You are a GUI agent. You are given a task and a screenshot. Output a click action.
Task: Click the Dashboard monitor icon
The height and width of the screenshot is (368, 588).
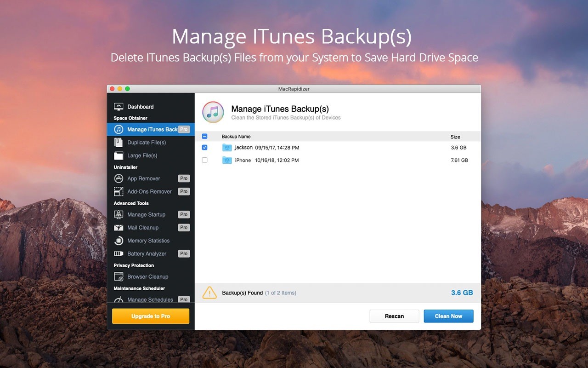click(119, 107)
